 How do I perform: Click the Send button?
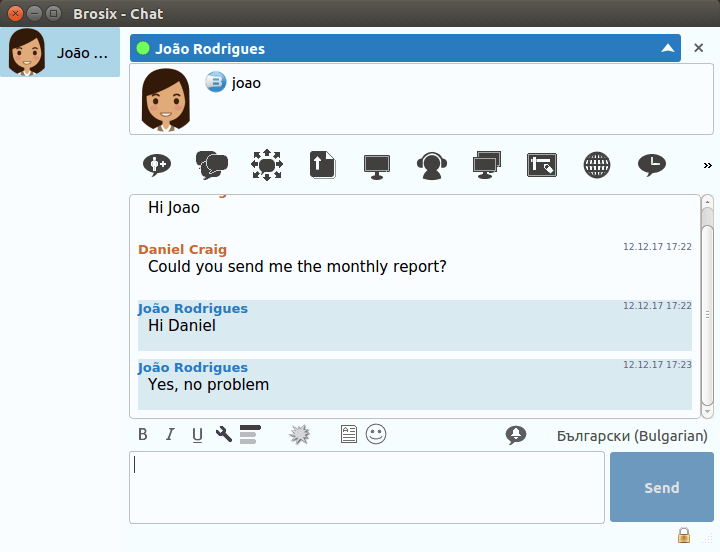pyautogui.click(x=662, y=487)
